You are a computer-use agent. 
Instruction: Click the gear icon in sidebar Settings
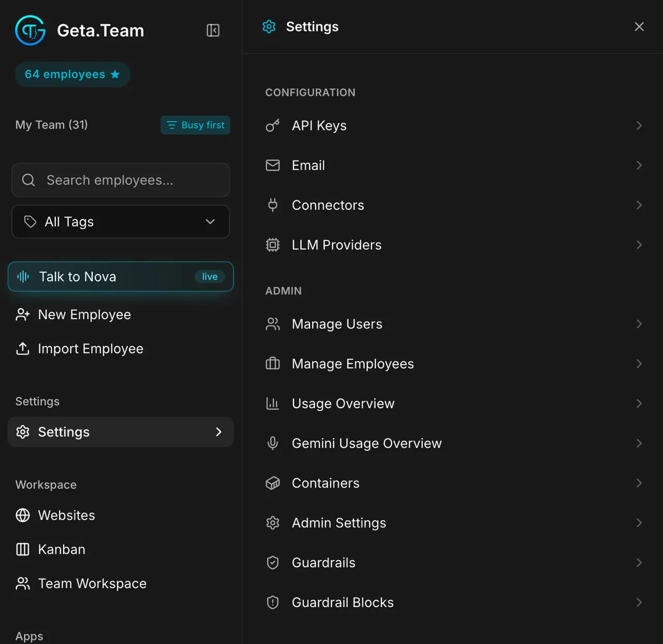click(x=23, y=432)
